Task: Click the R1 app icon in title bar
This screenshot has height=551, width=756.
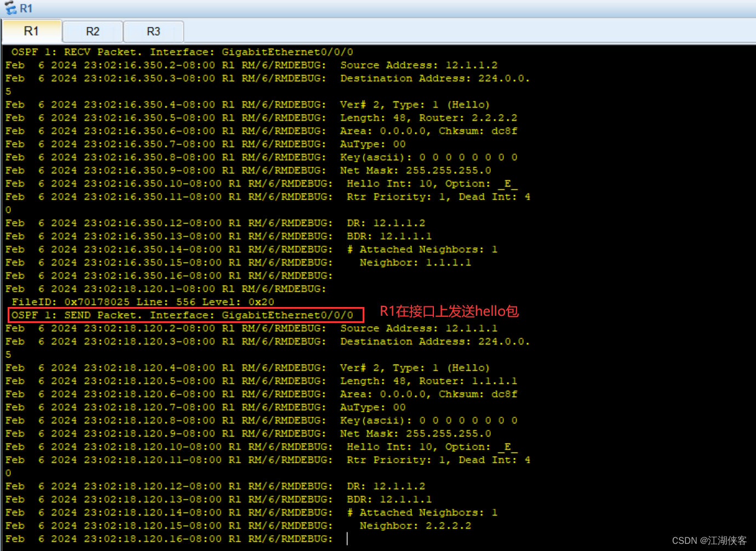Action: click(x=10, y=8)
